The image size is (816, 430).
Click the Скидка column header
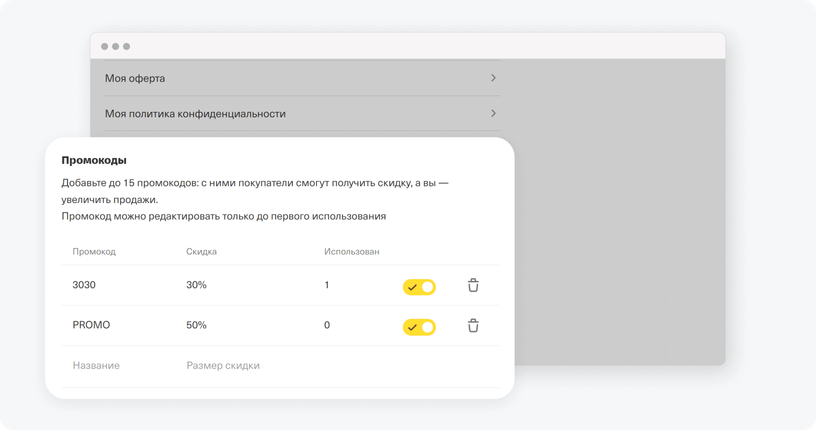(201, 251)
